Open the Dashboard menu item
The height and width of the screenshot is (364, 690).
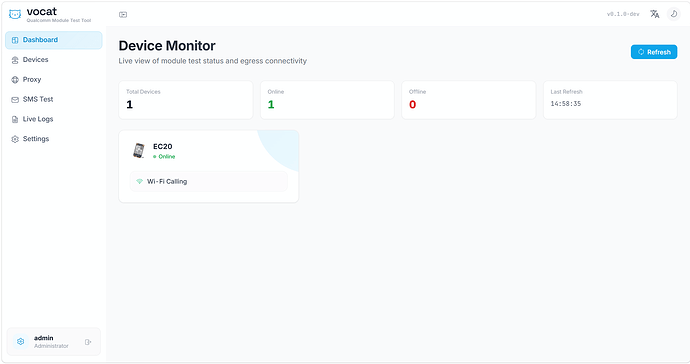pyautogui.click(x=54, y=40)
